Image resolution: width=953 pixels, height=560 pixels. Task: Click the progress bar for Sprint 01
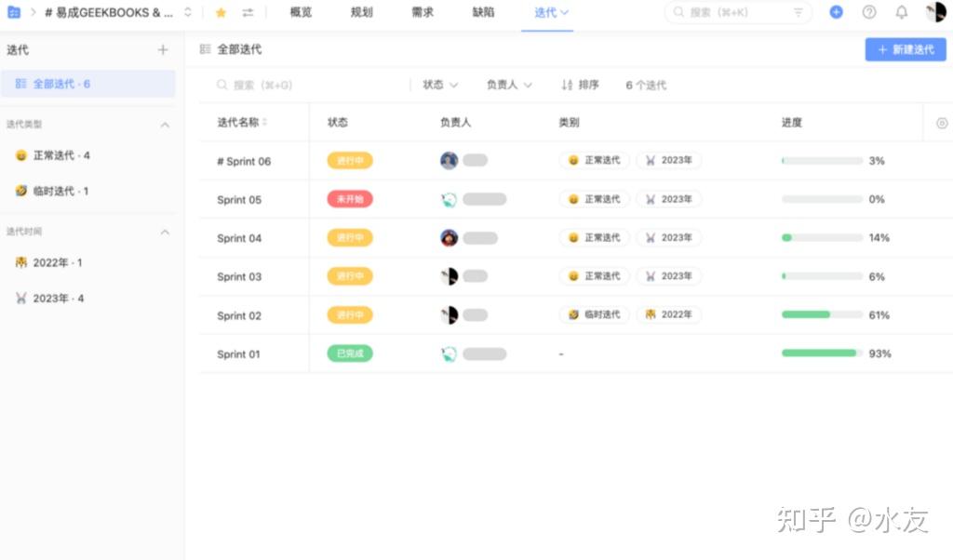821,353
